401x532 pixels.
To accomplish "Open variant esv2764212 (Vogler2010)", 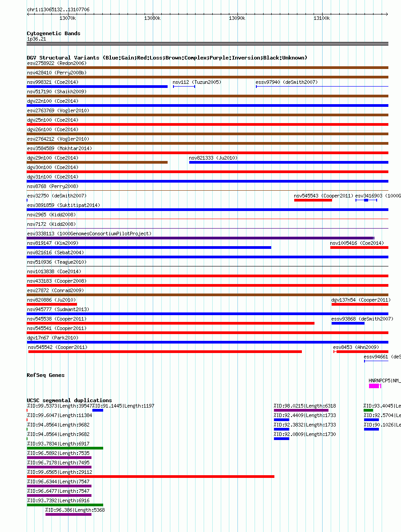I will (x=58, y=139).
